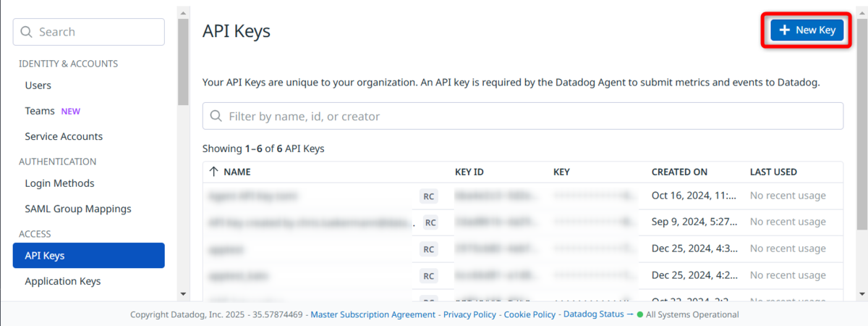The height and width of the screenshot is (326, 868).
Task: Click the New Key button
Action: 807,30
